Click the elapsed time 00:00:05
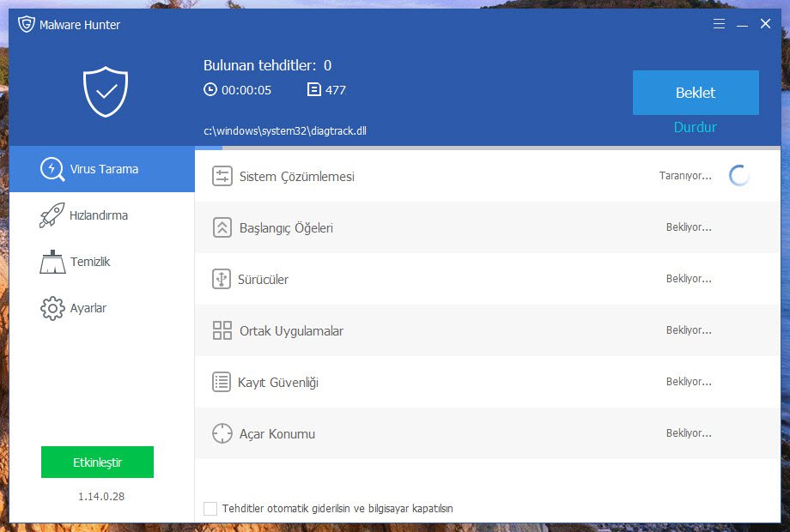The image size is (790, 532). tap(246, 90)
